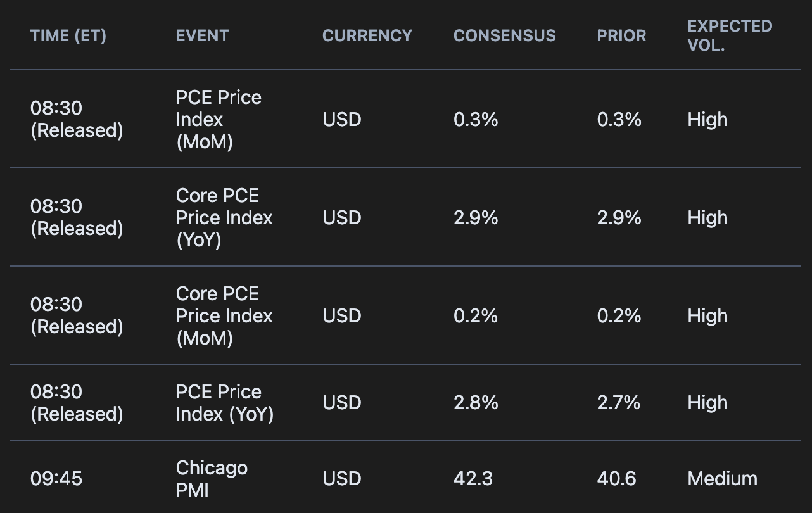Select the CURRENCY column header
This screenshot has width=812, height=513.
(367, 36)
